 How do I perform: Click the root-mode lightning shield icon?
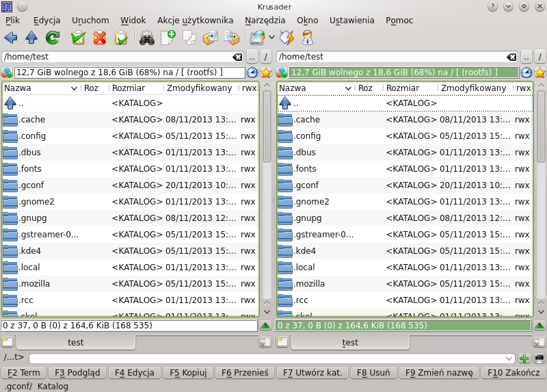click(x=286, y=38)
